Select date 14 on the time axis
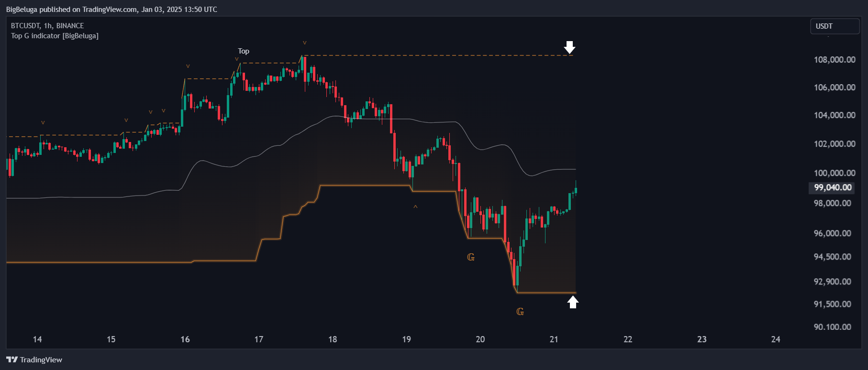Screen dimensions: 868x370 37,339
